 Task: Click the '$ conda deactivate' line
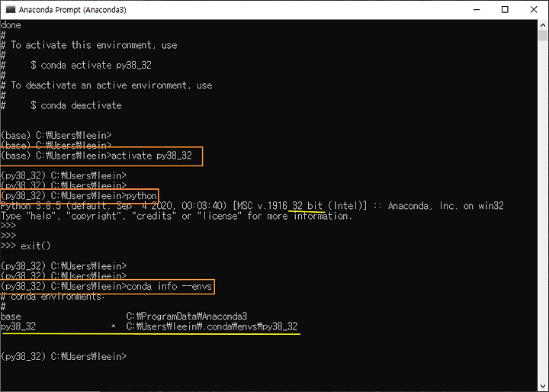coord(76,105)
